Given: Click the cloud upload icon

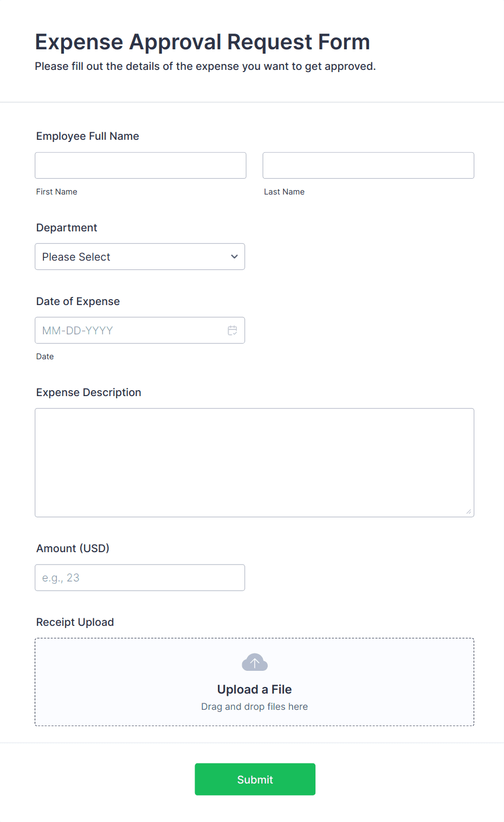Looking at the screenshot, I should [x=254, y=662].
